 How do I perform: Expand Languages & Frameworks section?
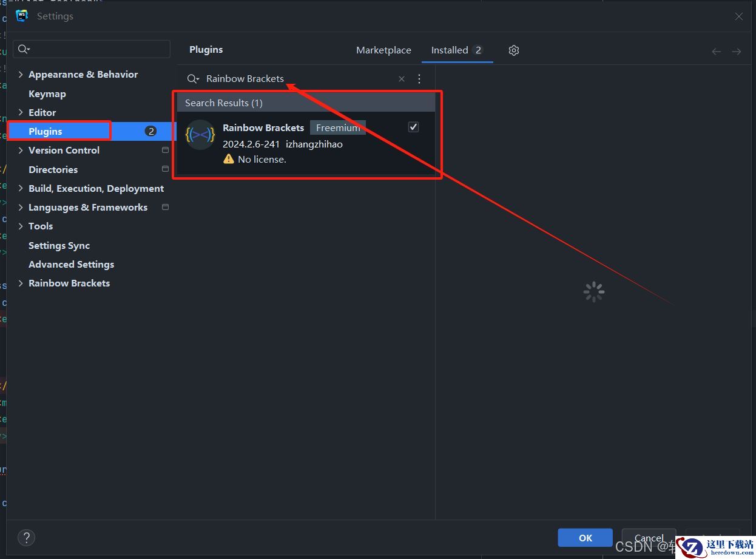tap(21, 207)
